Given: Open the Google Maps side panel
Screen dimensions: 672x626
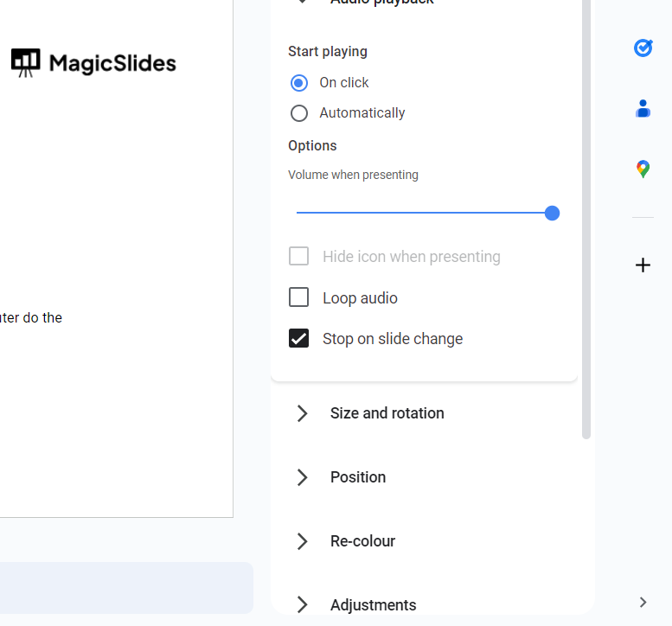Looking at the screenshot, I should [x=643, y=169].
